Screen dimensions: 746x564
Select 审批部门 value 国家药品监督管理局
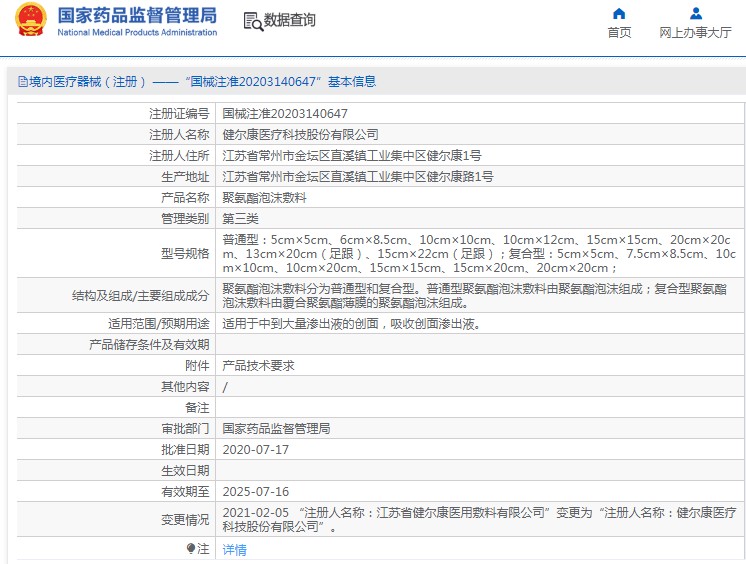pos(276,428)
